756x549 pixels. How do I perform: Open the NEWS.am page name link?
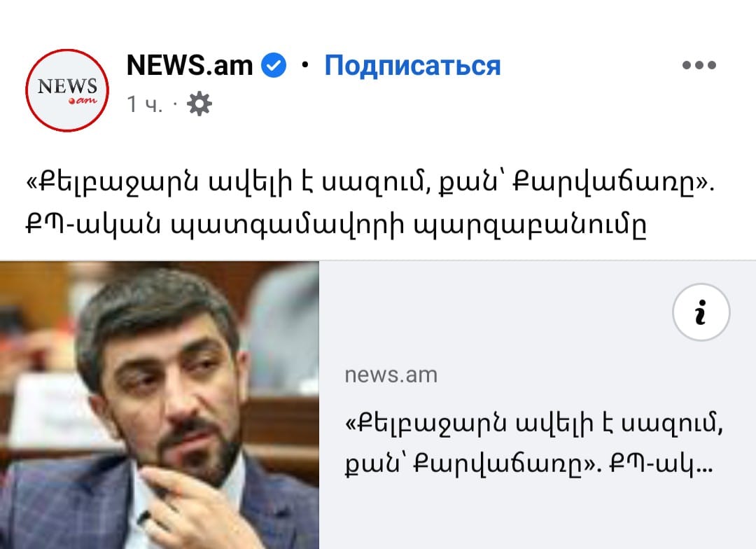coord(190,65)
